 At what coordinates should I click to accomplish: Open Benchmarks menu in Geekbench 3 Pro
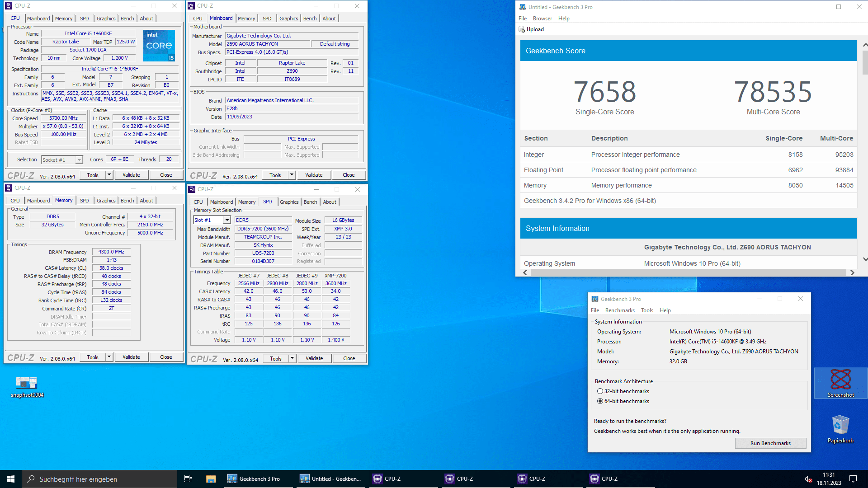[x=620, y=310]
